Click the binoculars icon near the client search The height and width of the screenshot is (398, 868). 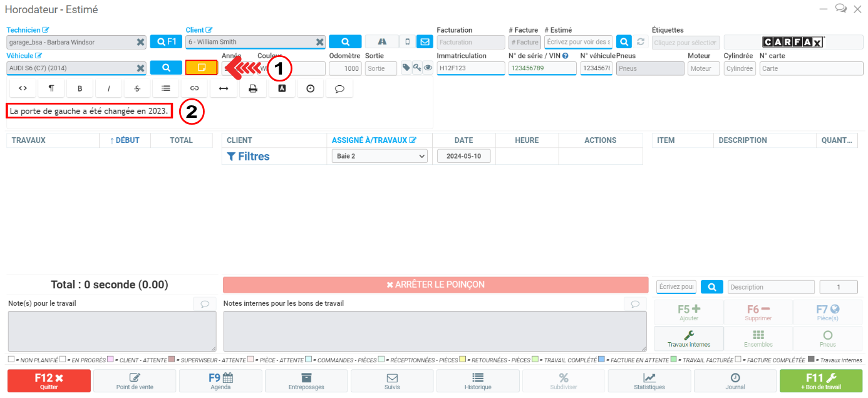(x=381, y=42)
